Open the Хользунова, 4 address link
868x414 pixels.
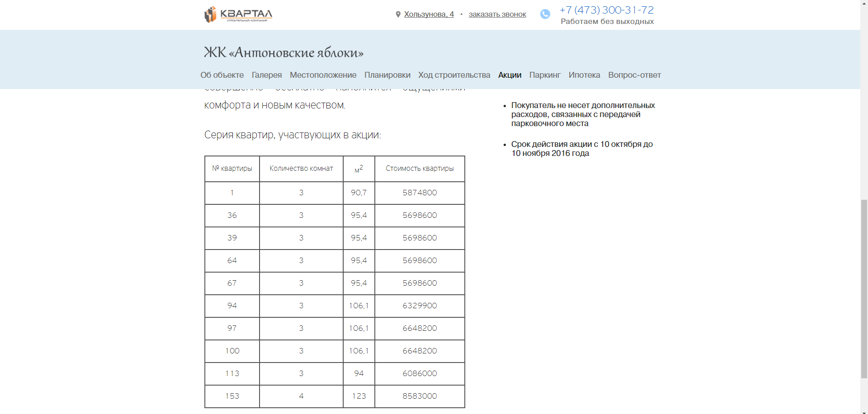[429, 14]
